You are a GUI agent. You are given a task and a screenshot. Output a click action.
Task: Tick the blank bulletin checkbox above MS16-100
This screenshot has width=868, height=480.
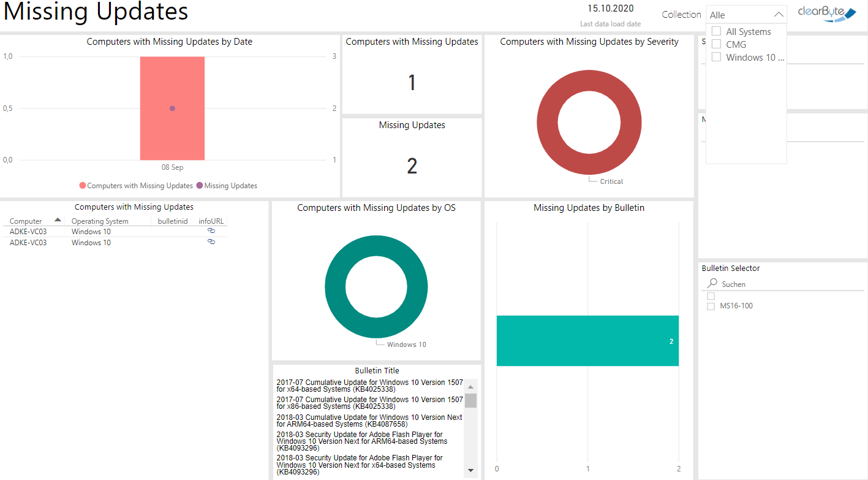(x=711, y=296)
